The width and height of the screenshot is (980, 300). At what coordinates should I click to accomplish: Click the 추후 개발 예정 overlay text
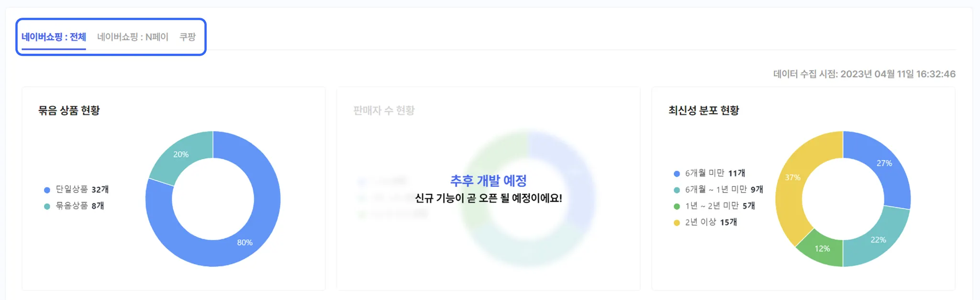pos(489,180)
